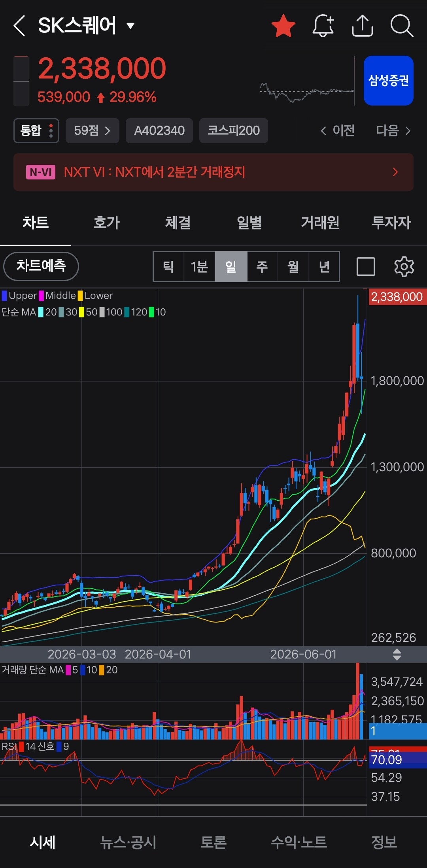427x868 pixels.
Task: Tap the back arrow icon
Action: coord(19,26)
